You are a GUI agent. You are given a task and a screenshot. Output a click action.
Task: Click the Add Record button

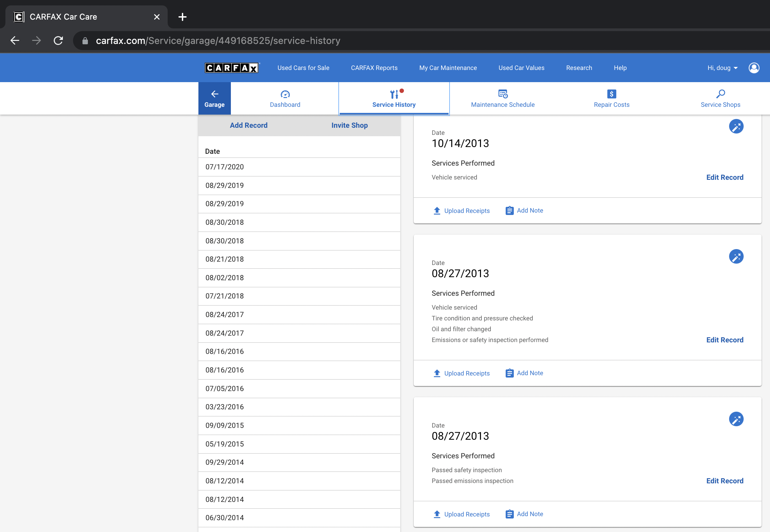[x=249, y=125]
